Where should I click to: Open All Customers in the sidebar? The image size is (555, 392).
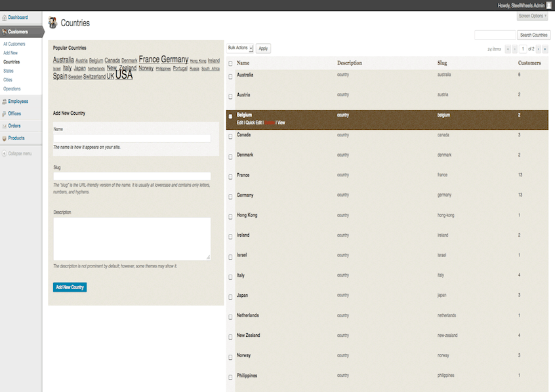[14, 44]
